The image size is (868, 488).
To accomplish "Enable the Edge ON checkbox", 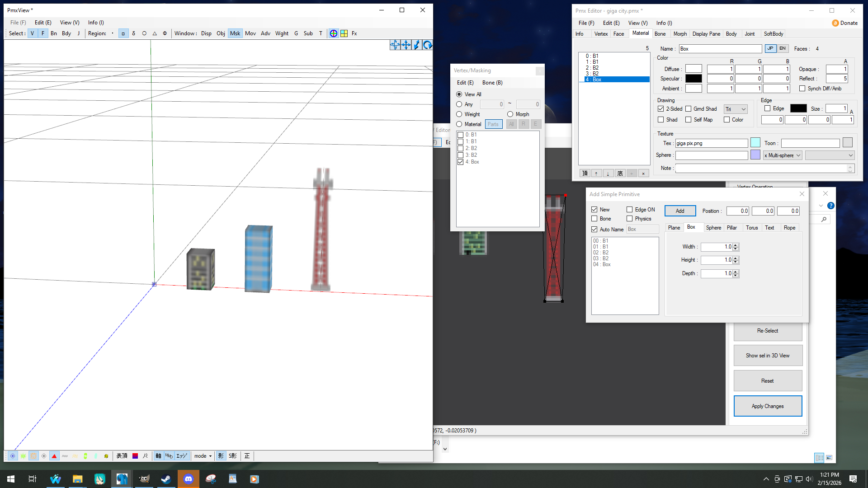I will tap(629, 210).
